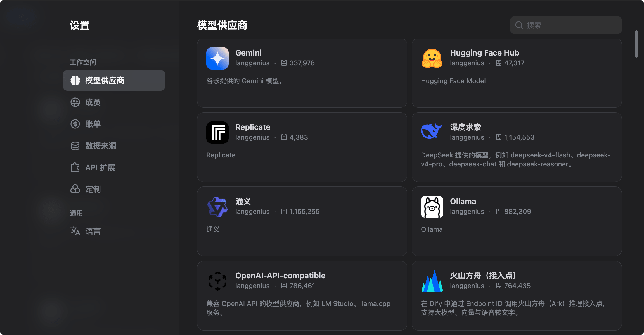This screenshot has width=644, height=335.
Task: Open the 深度求索 provider title
Action: [466, 127]
